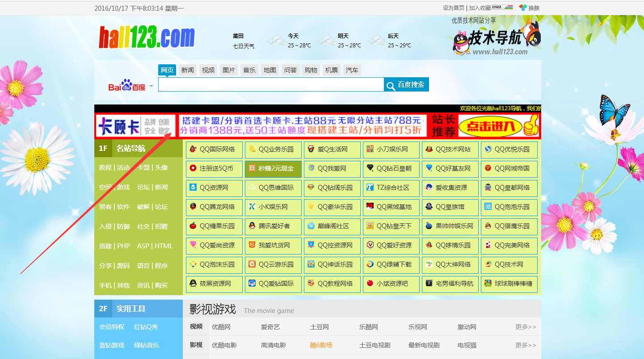The width and height of the screenshot is (644, 359).
Task: Click the 换肤 skin-change icon
Action: tap(523, 8)
